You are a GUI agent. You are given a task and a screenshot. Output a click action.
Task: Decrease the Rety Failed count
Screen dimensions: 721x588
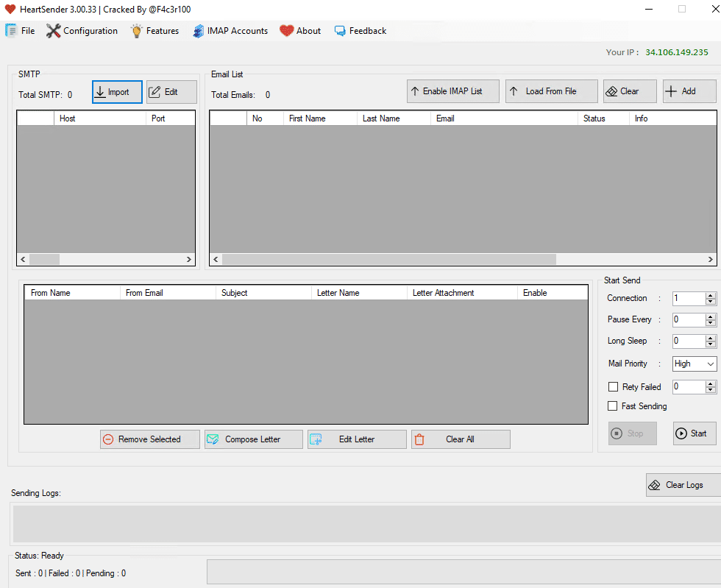pyautogui.click(x=711, y=390)
